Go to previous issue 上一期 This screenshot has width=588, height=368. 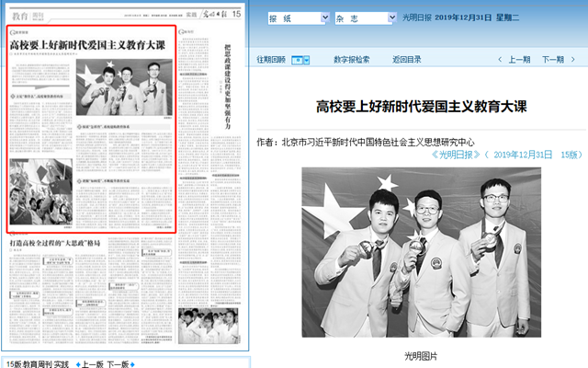[x=519, y=60]
